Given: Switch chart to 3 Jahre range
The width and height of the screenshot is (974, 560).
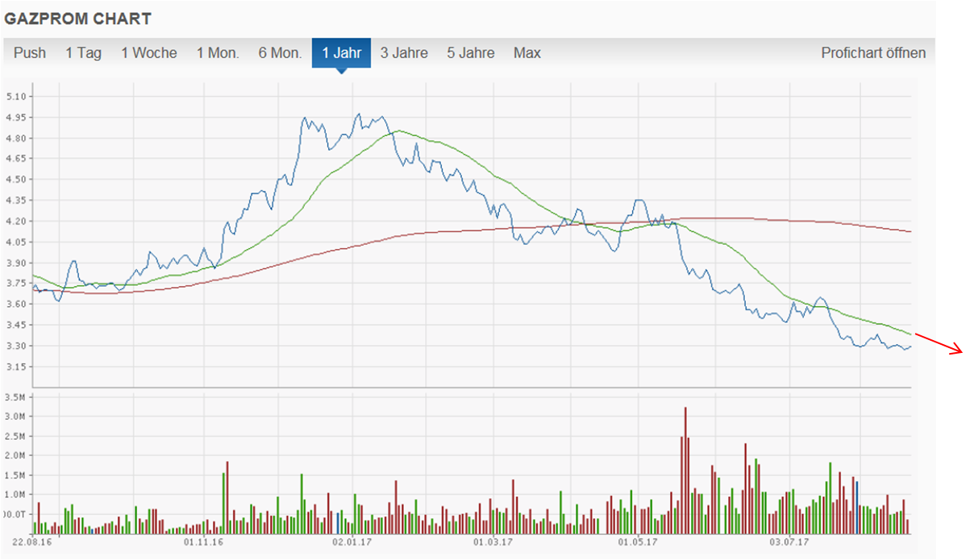Looking at the screenshot, I should [x=404, y=53].
